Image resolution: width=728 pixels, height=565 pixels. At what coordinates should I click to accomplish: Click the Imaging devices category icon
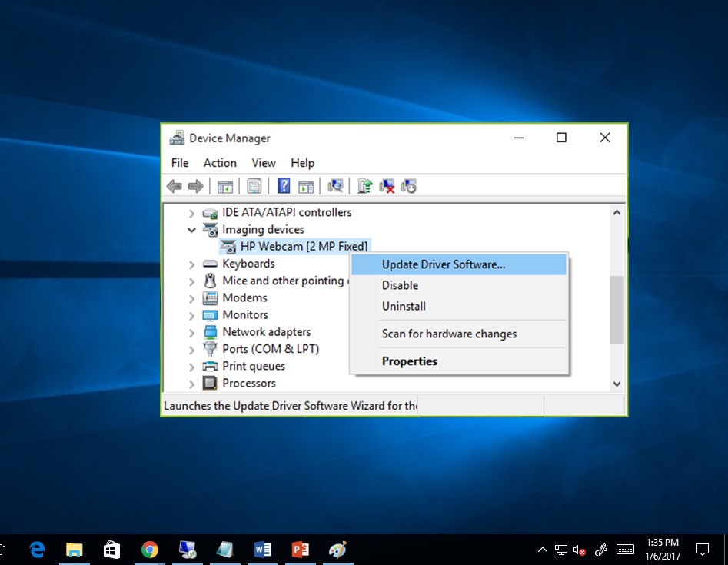tap(210, 230)
